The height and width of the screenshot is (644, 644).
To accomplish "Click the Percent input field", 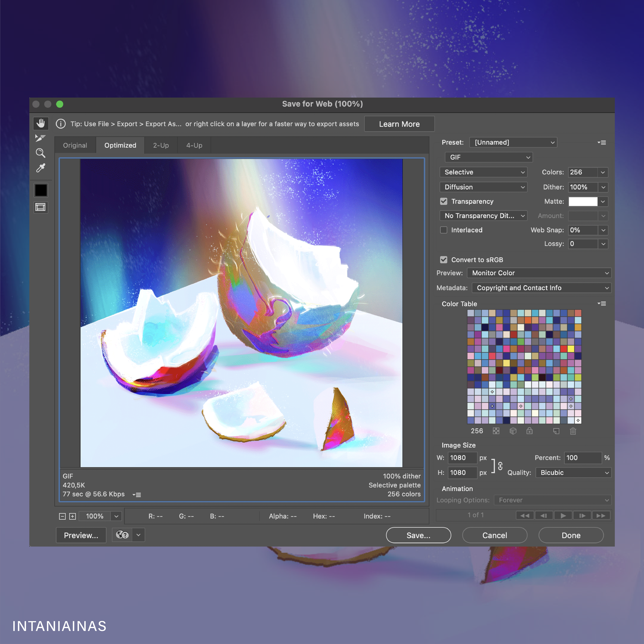I will [583, 458].
